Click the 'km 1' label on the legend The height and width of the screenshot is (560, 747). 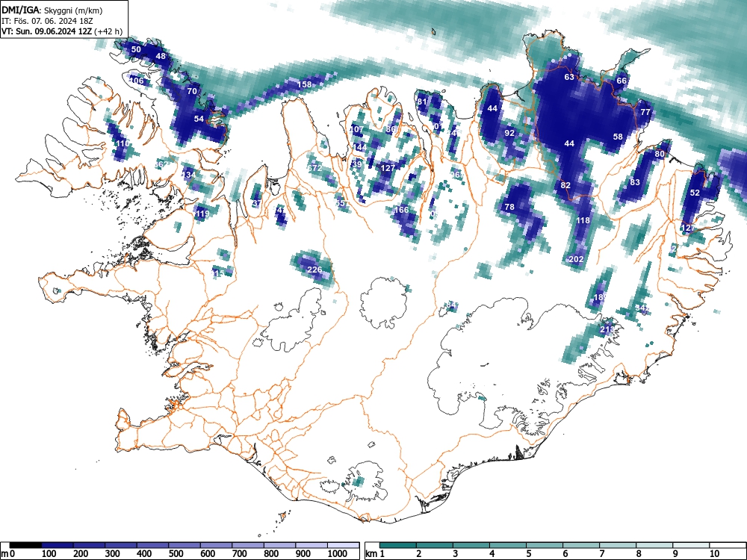tap(375, 554)
